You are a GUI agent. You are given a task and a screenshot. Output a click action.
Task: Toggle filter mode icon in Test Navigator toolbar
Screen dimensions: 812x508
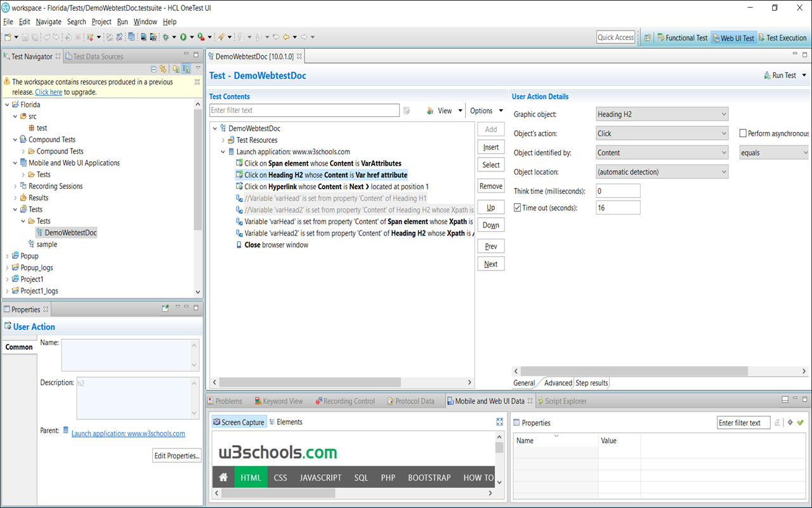coord(186,69)
